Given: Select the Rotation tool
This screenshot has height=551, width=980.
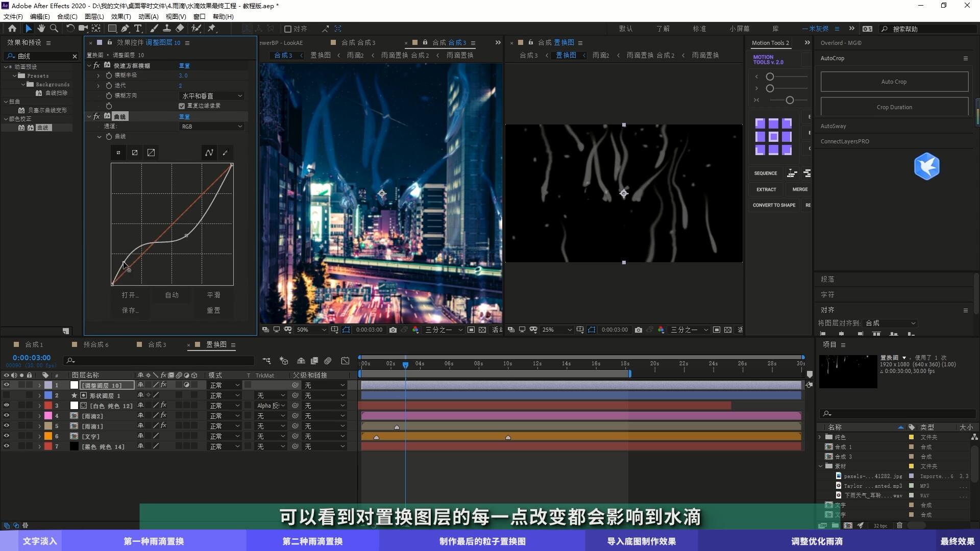Looking at the screenshot, I should coord(70,29).
